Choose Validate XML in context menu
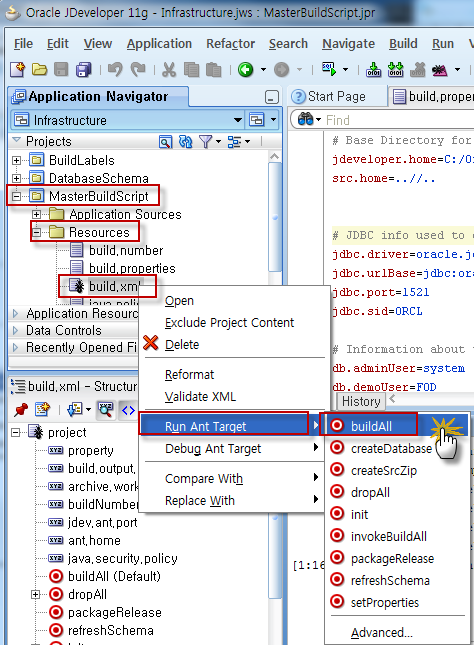474x645 pixels. pyautogui.click(x=200, y=397)
